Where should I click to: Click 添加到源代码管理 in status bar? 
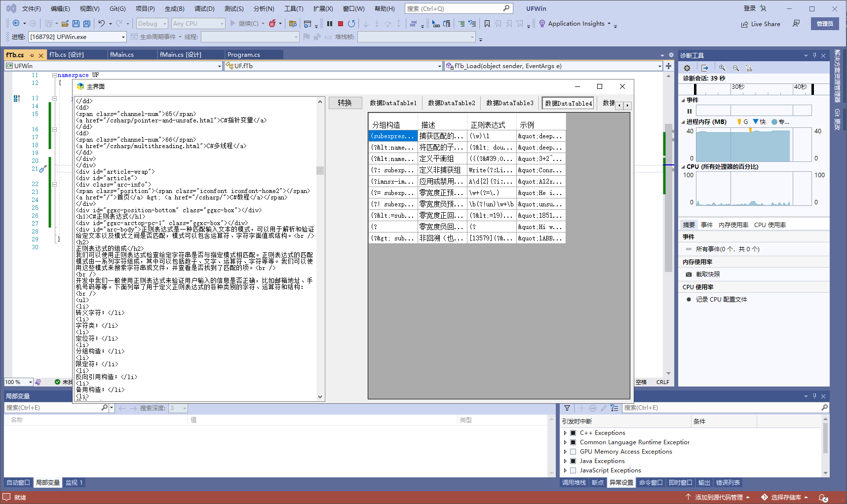(718, 498)
